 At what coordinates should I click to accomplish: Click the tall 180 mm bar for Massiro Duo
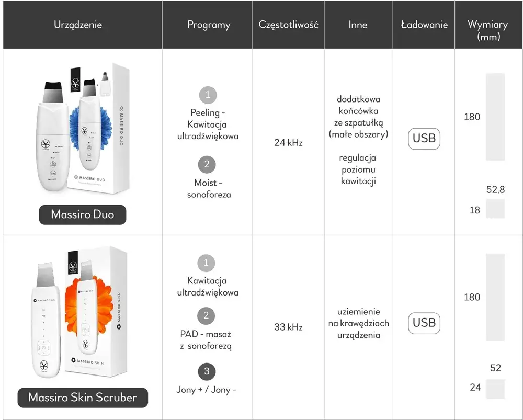coord(495,117)
